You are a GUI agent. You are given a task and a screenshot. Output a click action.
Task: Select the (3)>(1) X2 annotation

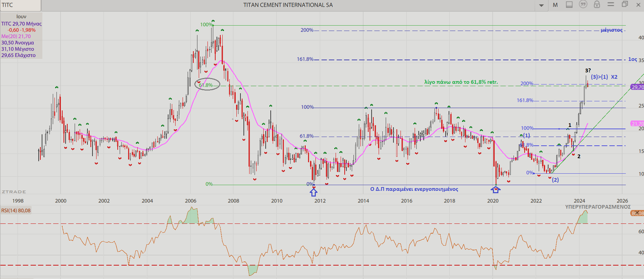[x=604, y=77]
